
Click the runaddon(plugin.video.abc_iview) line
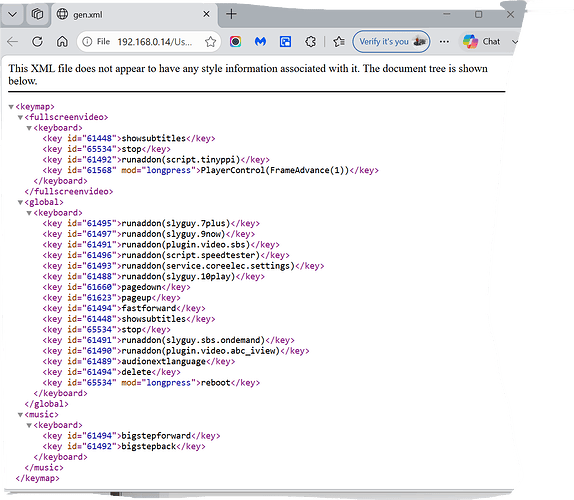click(x=176, y=351)
